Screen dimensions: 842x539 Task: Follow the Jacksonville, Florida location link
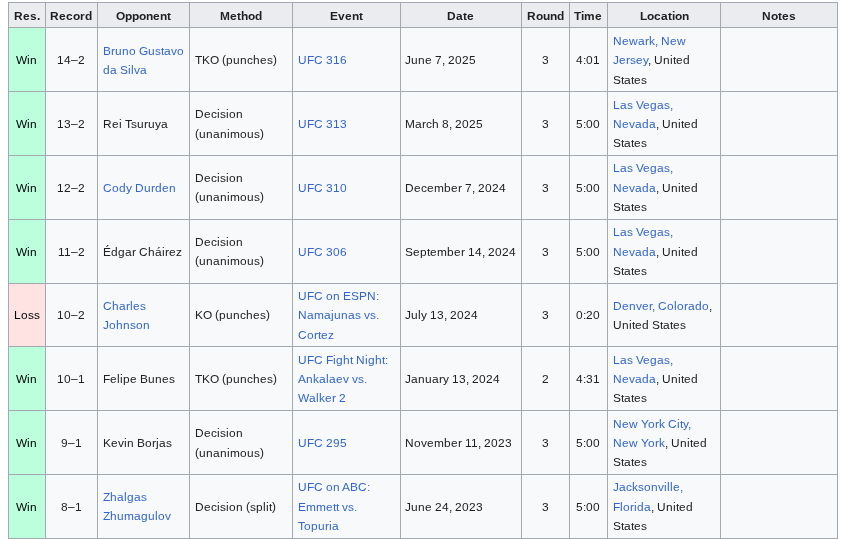(648, 497)
